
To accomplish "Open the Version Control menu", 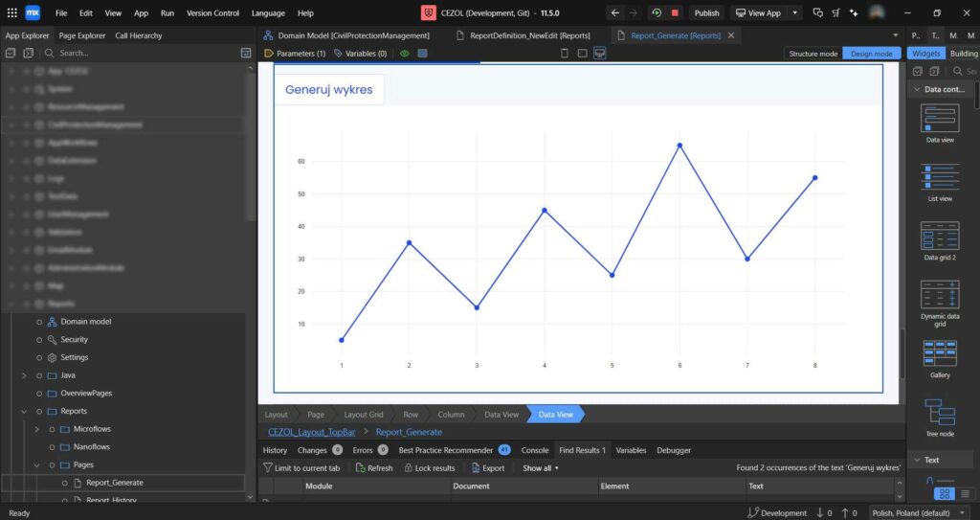I will 212,13.
